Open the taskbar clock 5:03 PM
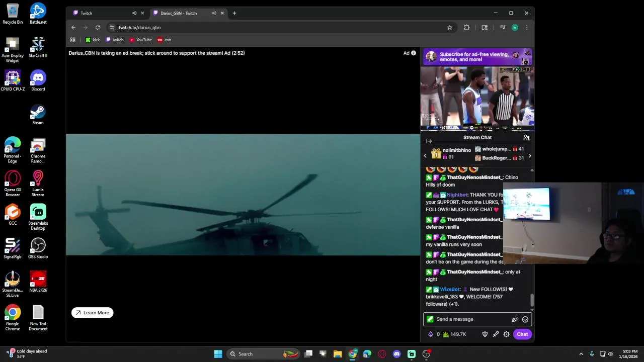 tap(630, 354)
